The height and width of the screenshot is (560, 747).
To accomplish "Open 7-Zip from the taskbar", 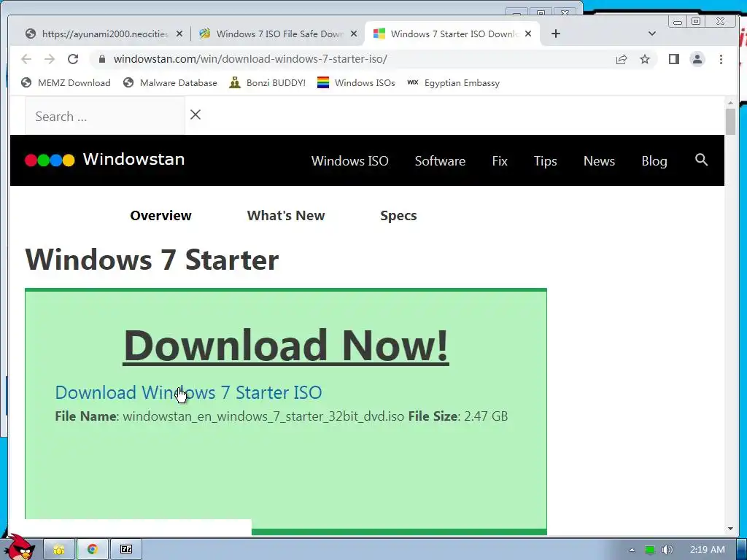I will (x=126, y=550).
